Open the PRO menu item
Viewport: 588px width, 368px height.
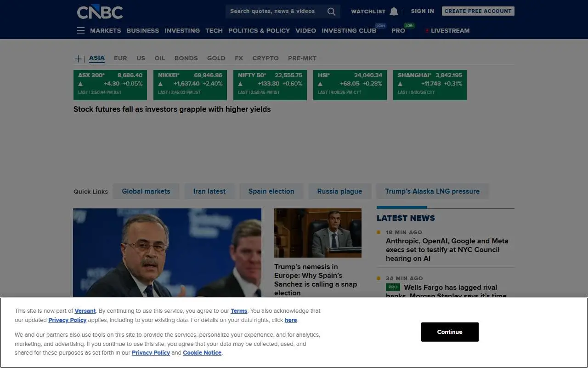[x=398, y=30]
